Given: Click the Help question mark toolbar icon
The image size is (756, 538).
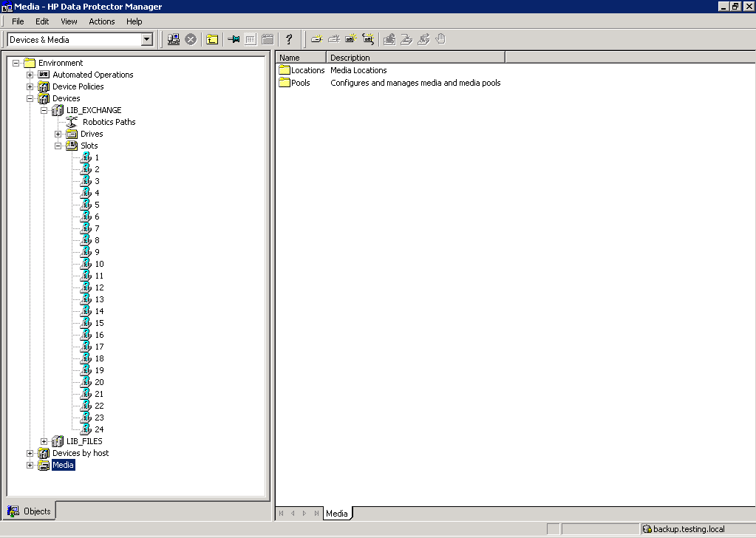Looking at the screenshot, I should tap(289, 39).
